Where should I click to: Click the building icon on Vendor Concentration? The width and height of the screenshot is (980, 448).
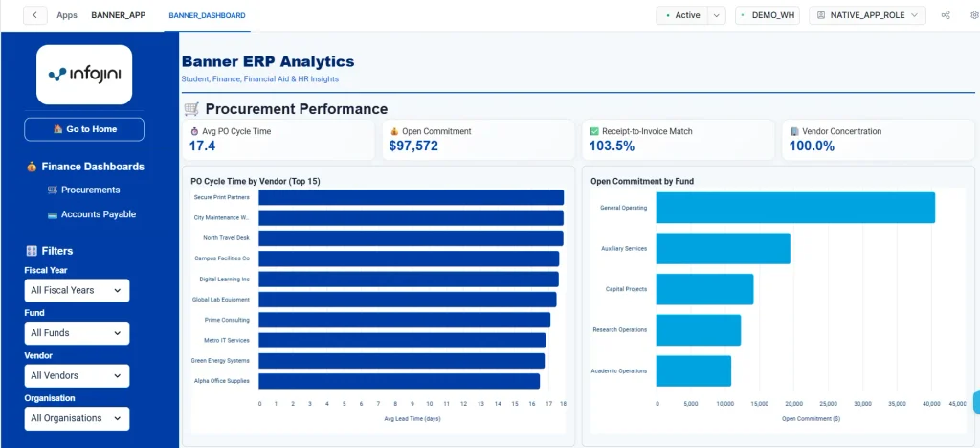coord(793,132)
